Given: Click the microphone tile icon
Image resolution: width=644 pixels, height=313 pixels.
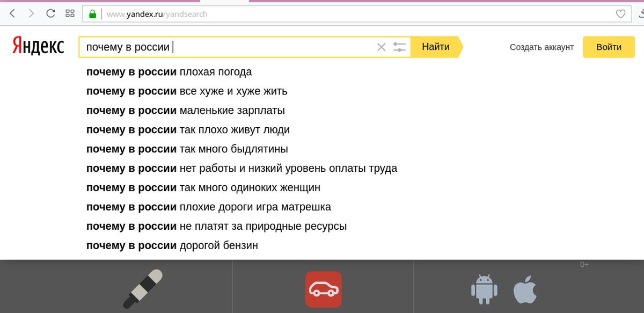Looking at the screenshot, I should point(142,289).
